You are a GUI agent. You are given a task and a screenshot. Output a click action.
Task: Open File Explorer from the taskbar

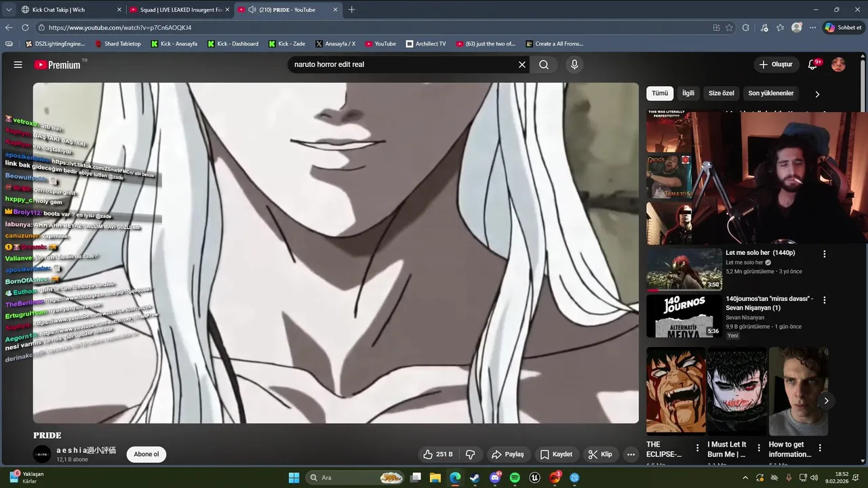pyautogui.click(x=435, y=478)
